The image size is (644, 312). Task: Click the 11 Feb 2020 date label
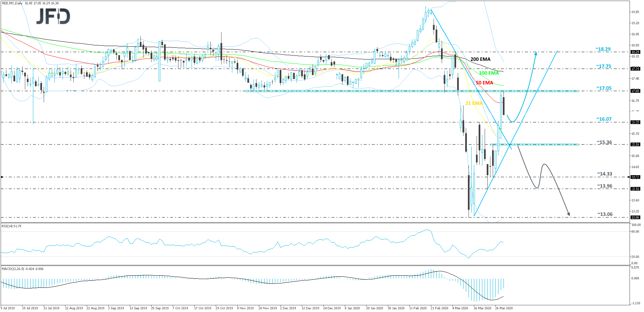418,308
